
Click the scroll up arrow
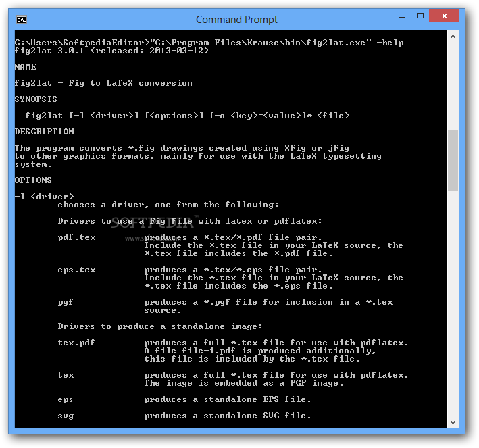453,36
